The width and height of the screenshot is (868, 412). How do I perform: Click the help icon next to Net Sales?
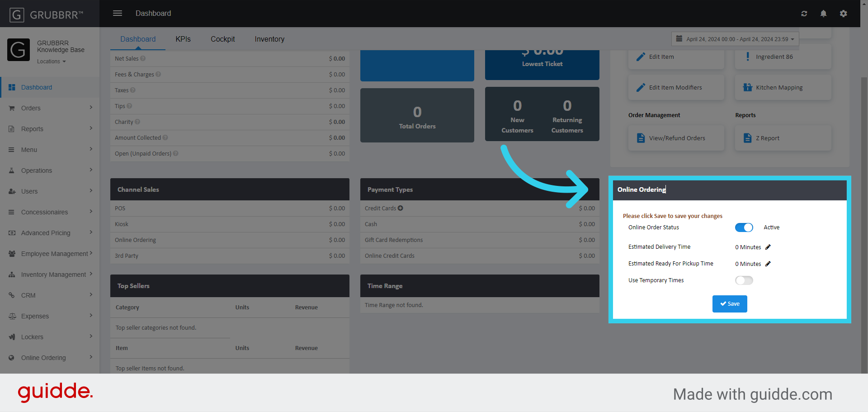(x=143, y=58)
